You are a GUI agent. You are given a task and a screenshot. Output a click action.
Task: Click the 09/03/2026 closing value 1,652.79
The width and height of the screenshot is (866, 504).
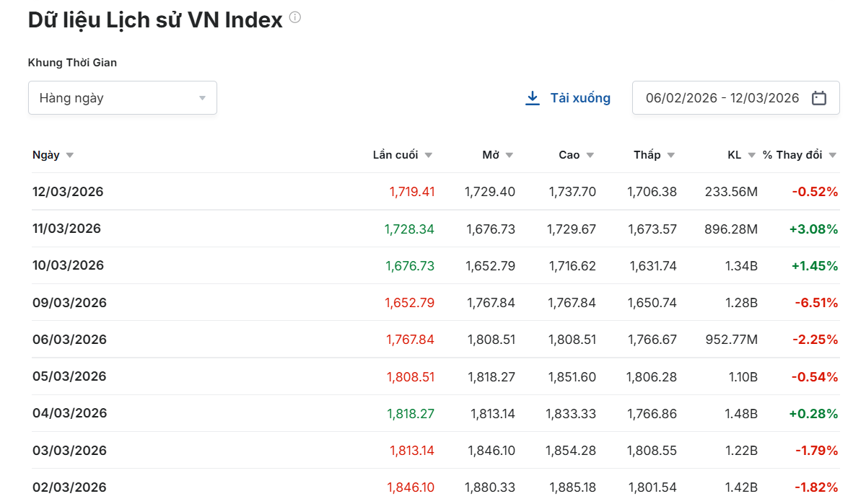pos(410,303)
